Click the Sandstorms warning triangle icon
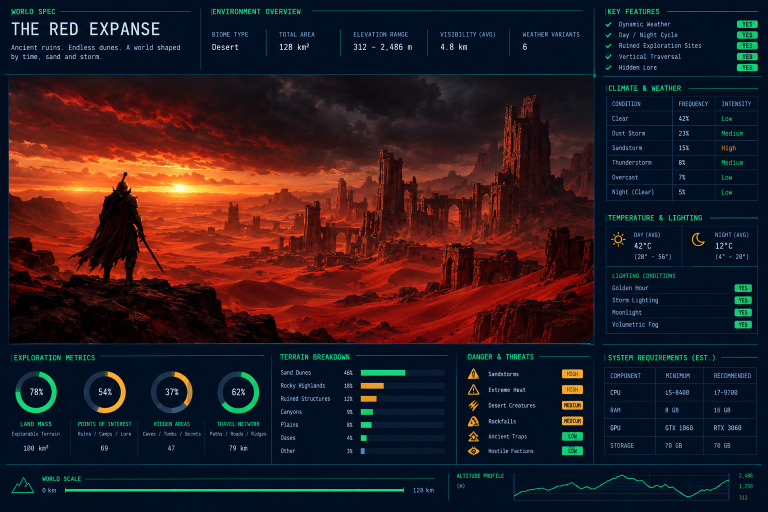This screenshot has width=768, height=512. coord(473,374)
